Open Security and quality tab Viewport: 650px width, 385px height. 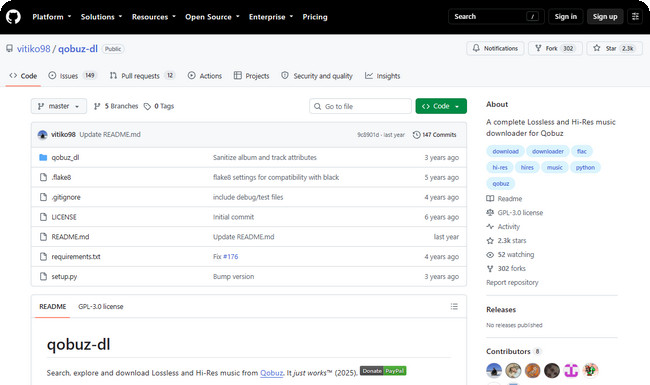(317, 76)
